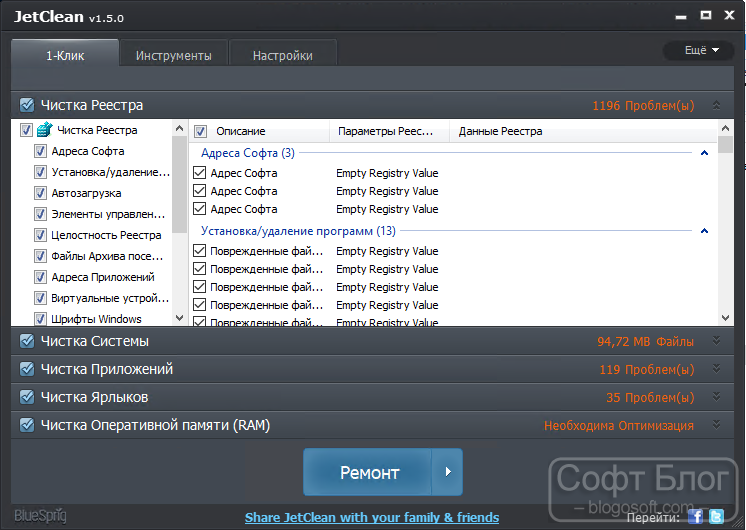
Task: Click the 35 Проблем(ы) result text
Action: (650, 398)
